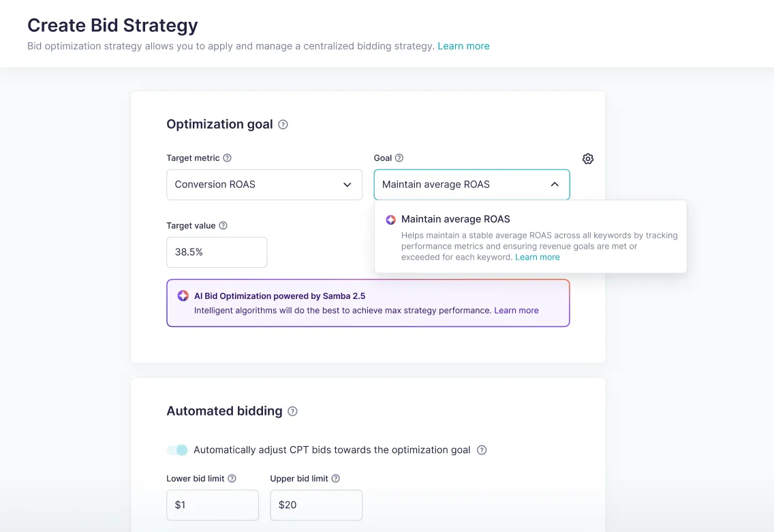Open the gear settings icon beside Goal

[587, 159]
